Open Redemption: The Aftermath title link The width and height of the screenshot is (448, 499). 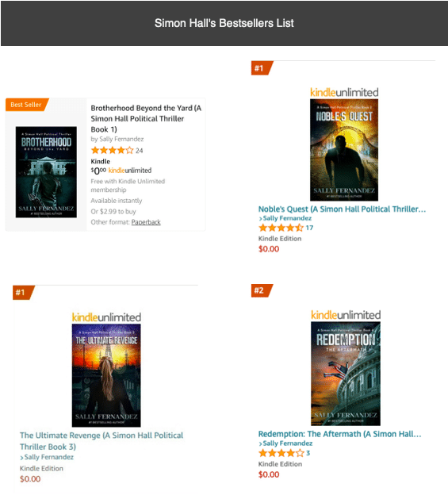coord(340,434)
